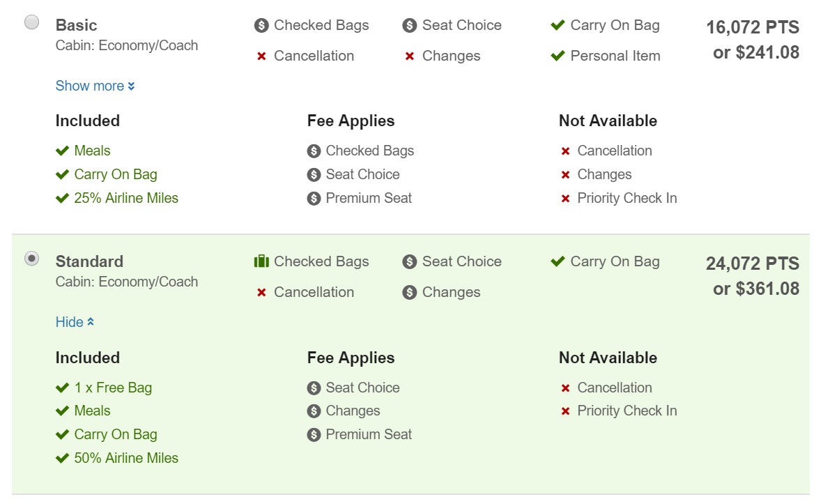Click the Standard fare title text
Image resolution: width=821 pixels, height=504 pixels.
(x=89, y=261)
